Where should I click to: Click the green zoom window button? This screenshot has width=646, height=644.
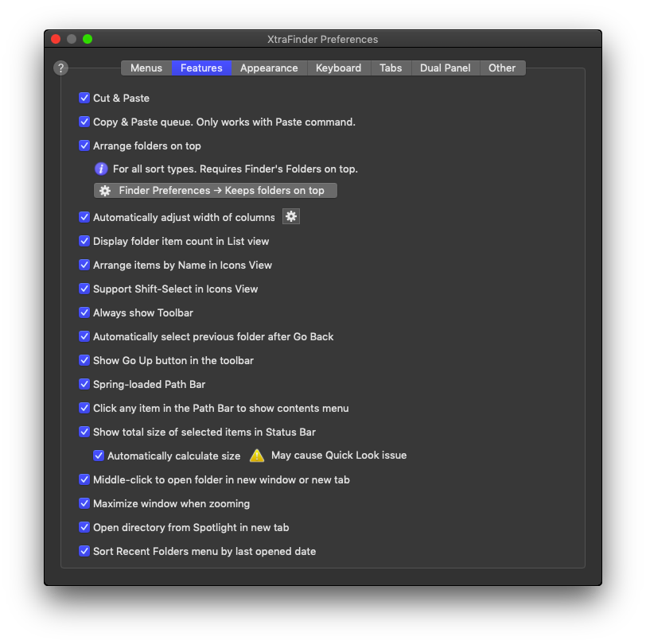[88, 39]
